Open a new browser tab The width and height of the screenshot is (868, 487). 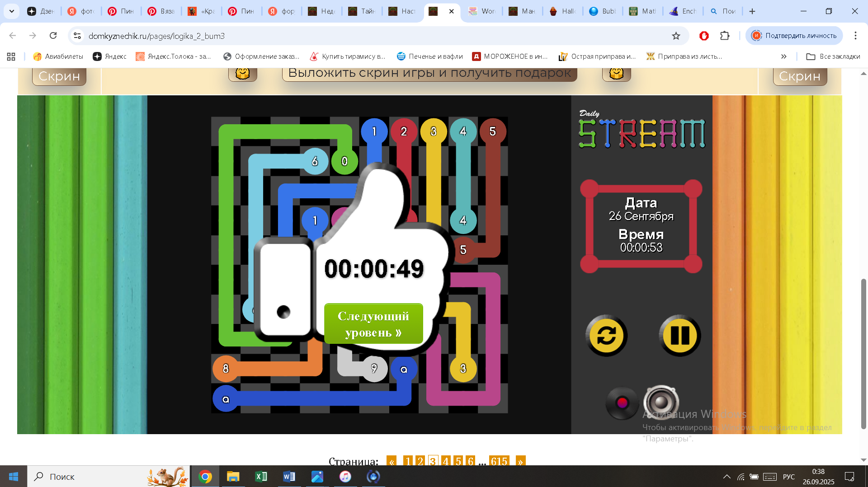click(752, 11)
